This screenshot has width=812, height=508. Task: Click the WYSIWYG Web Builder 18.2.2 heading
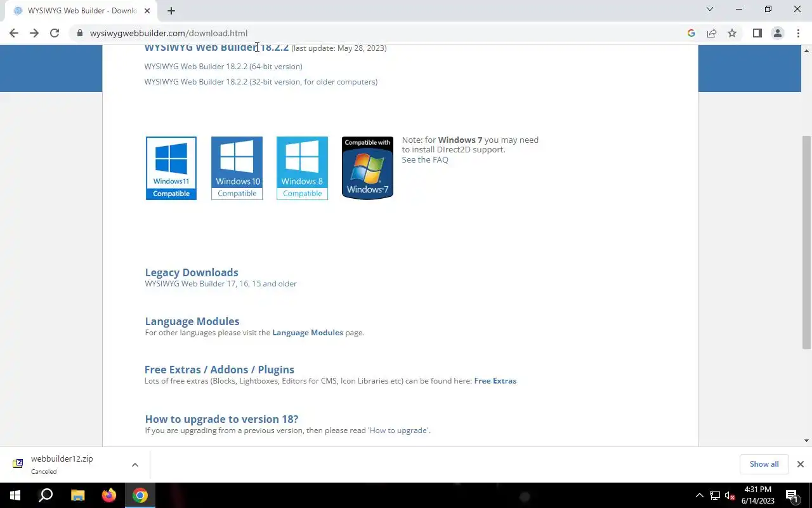click(x=216, y=48)
